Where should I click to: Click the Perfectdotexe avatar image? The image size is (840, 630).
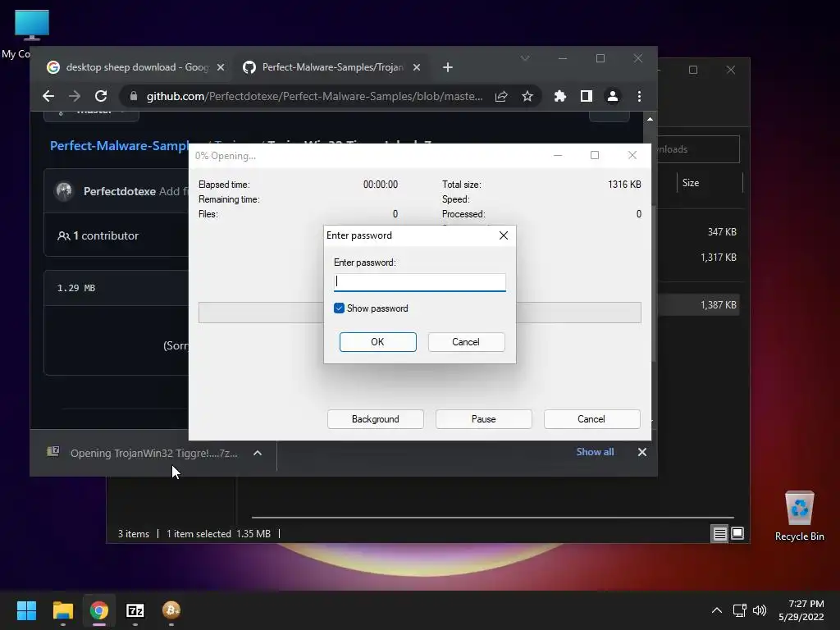click(x=64, y=190)
